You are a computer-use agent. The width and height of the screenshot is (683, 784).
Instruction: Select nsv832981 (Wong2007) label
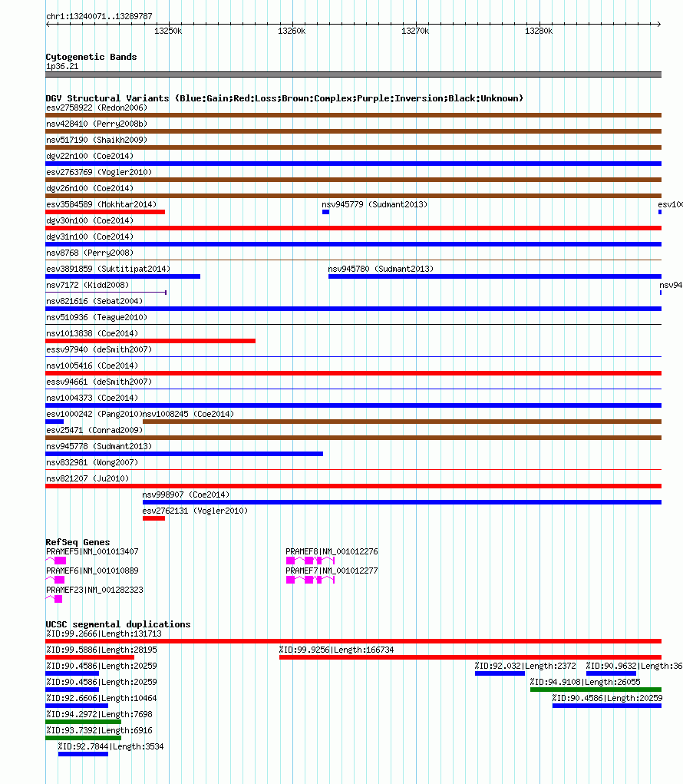(92, 462)
